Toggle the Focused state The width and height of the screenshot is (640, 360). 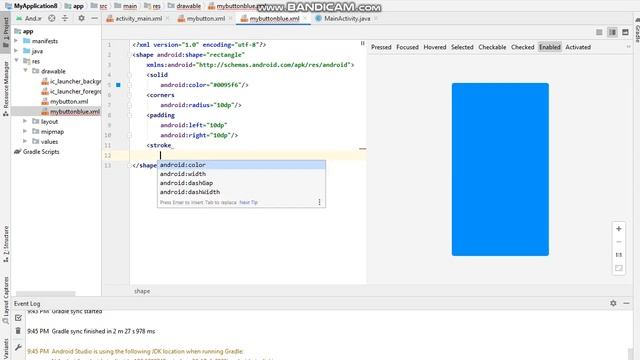coord(407,47)
